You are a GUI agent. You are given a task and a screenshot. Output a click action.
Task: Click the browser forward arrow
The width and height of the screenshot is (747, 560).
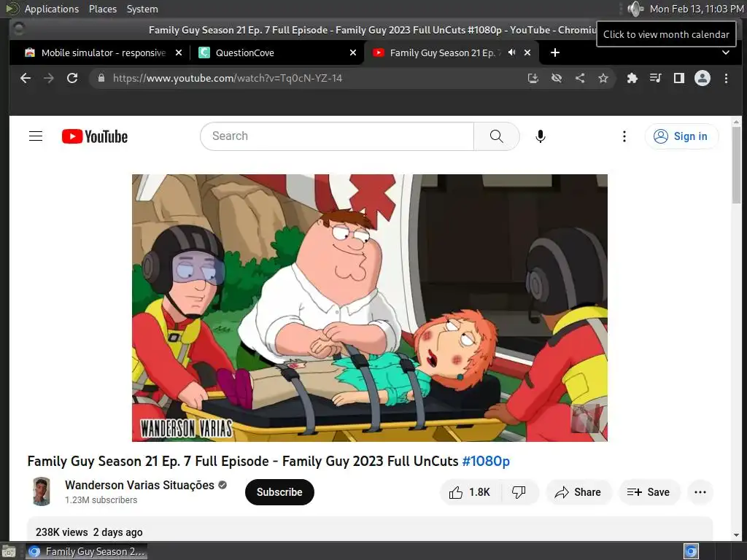tap(49, 78)
